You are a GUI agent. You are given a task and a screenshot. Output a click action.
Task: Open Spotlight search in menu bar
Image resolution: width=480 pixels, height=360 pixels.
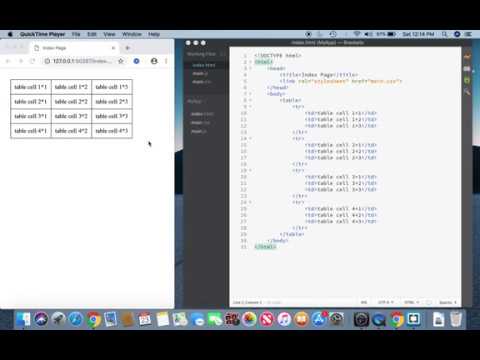click(445, 34)
